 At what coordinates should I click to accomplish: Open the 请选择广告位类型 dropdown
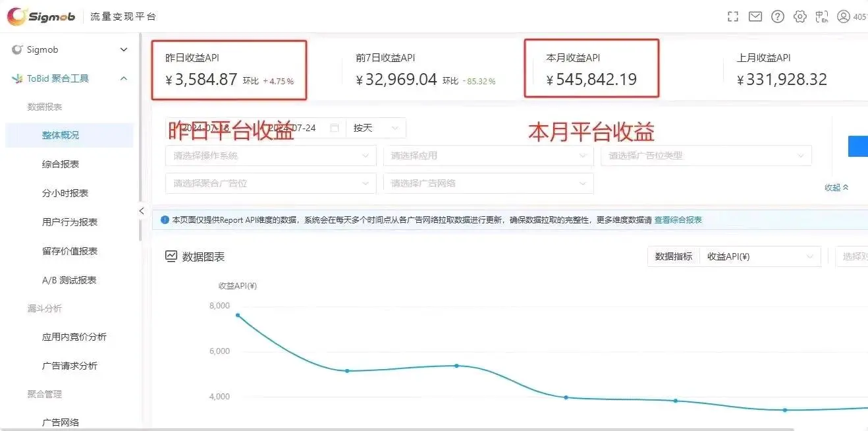pos(706,156)
